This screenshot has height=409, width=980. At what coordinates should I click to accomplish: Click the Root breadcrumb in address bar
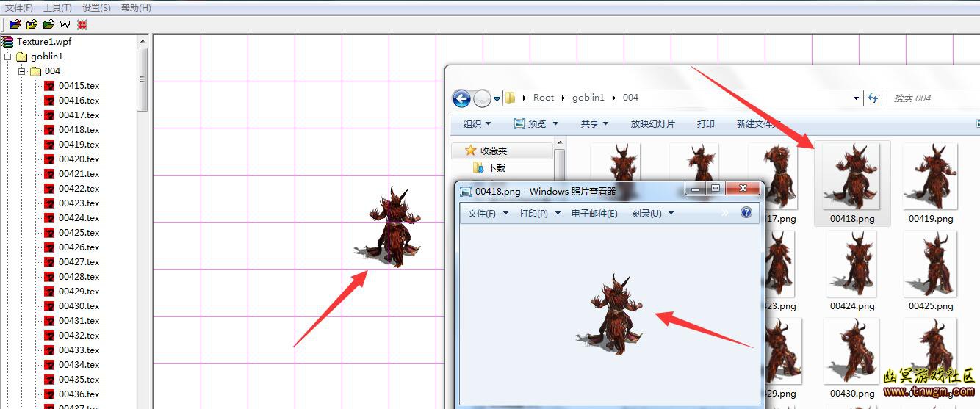point(544,98)
